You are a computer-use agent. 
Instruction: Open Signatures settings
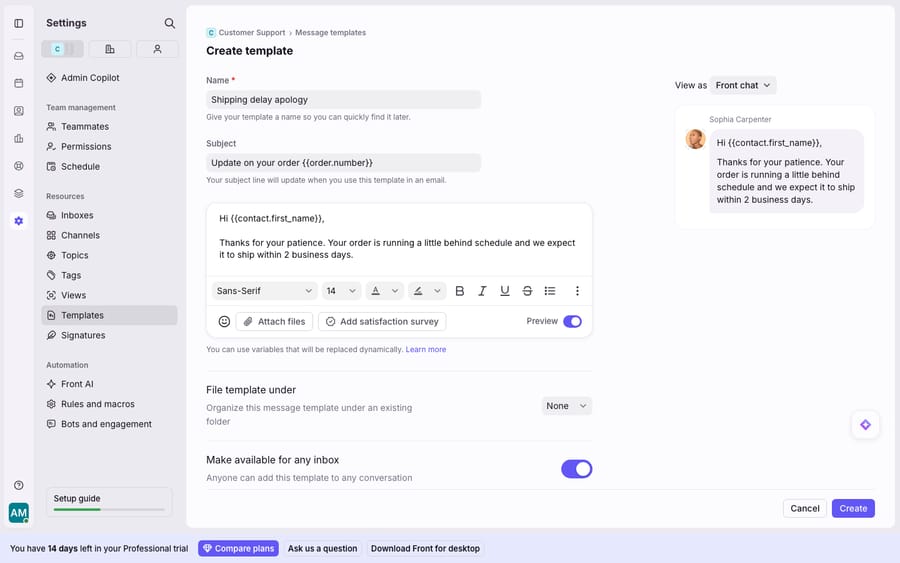click(109, 335)
